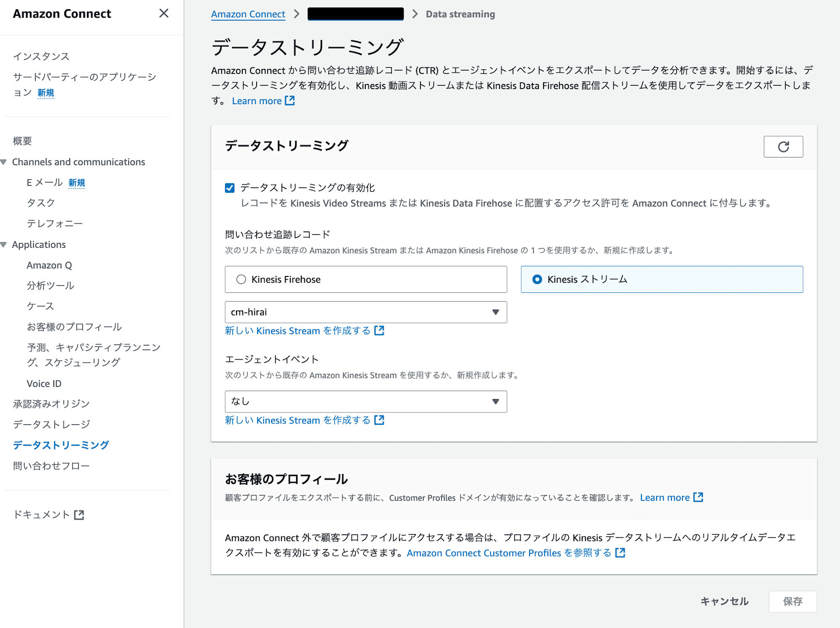Click external-link icon beside お客様のプロフィール Learn more
Screen dimensions: 840x628
coord(698,497)
